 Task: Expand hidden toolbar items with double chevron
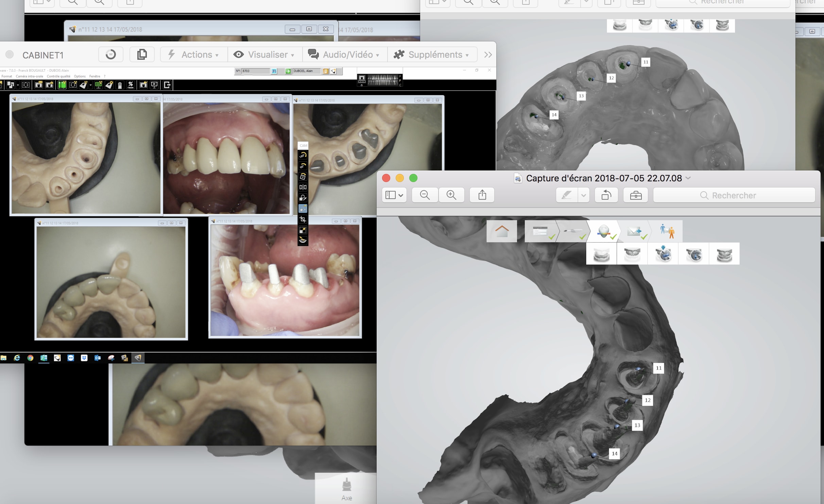coord(488,55)
